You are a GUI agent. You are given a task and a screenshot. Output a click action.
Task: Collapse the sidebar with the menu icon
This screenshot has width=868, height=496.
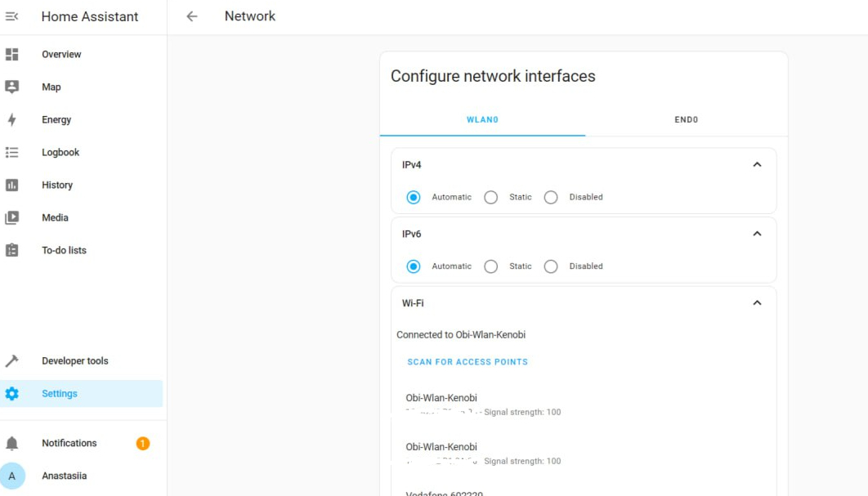[x=12, y=16]
